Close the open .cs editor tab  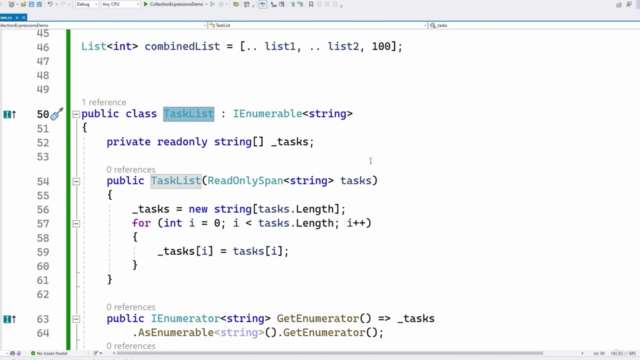point(24,18)
